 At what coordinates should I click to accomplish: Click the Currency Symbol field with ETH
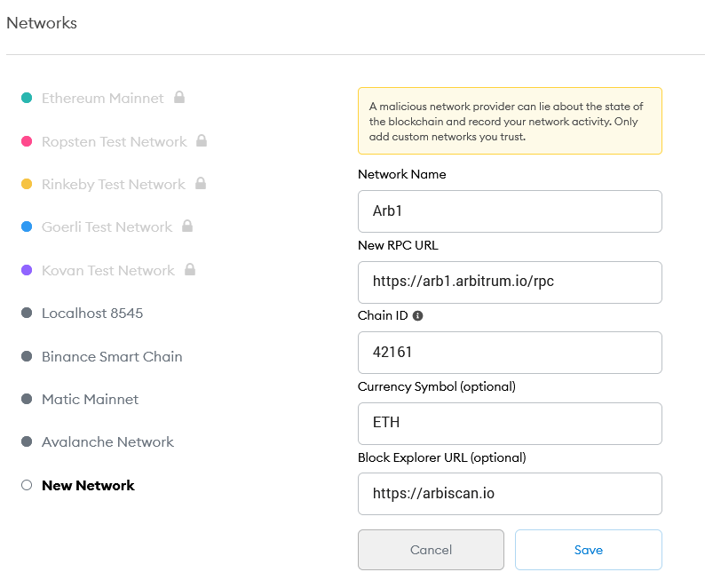(x=510, y=424)
